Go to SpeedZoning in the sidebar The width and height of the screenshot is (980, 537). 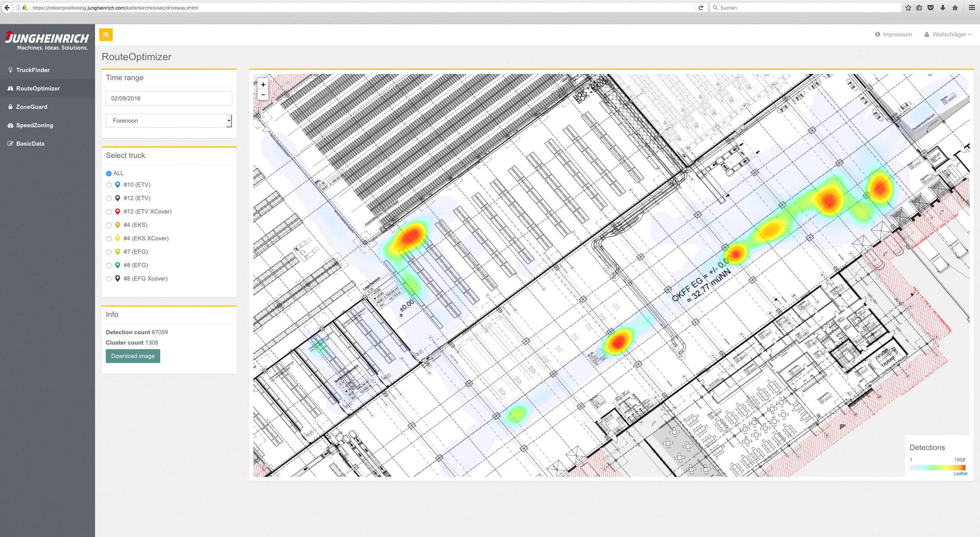click(x=34, y=125)
